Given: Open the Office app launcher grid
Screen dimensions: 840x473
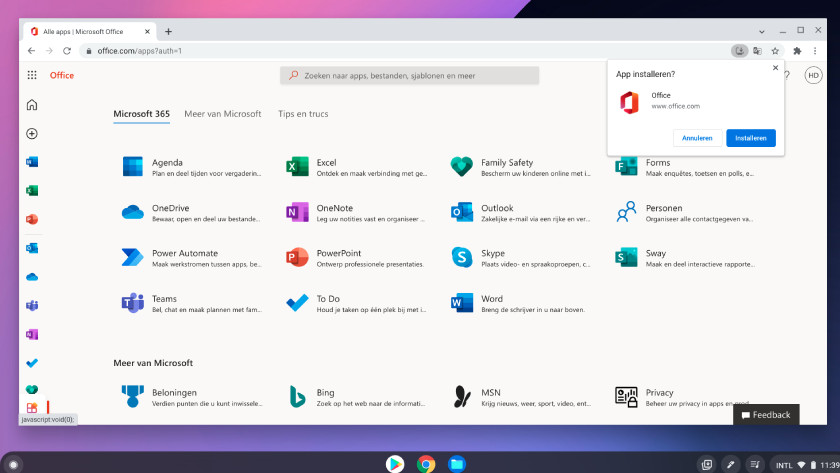Looking at the screenshot, I should click(32, 75).
